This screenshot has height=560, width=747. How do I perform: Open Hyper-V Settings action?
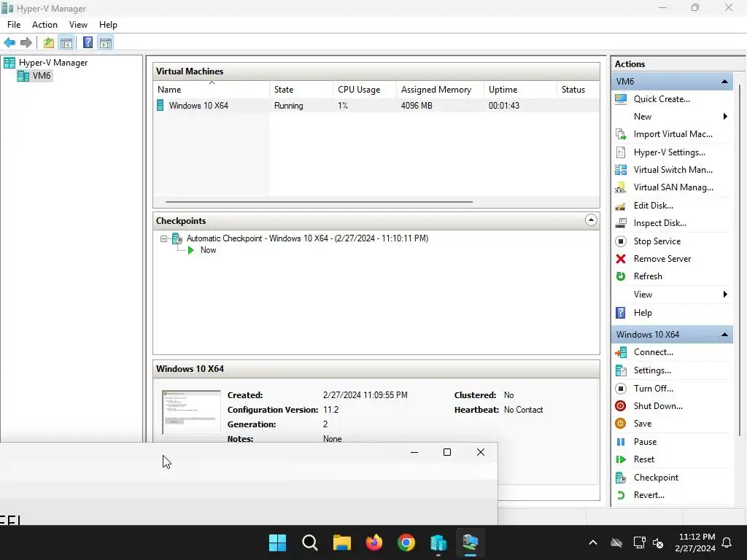(x=670, y=152)
